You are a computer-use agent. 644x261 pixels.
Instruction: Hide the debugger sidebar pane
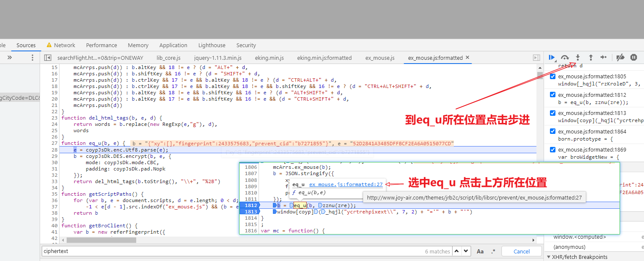coord(536,58)
